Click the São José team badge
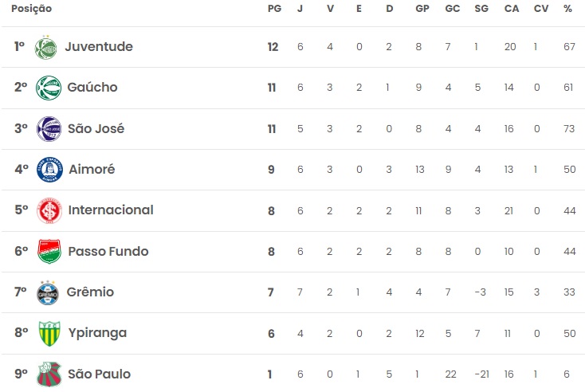585x392 pixels. click(49, 129)
